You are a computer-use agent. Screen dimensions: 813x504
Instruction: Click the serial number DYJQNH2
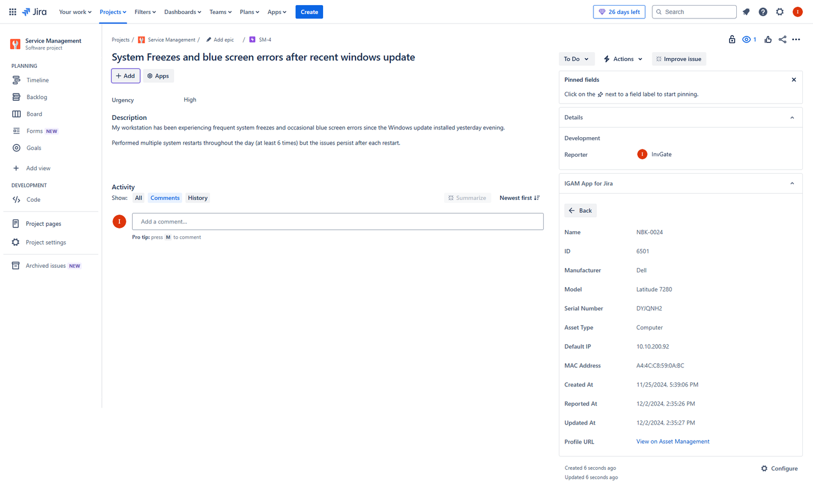pos(649,309)
